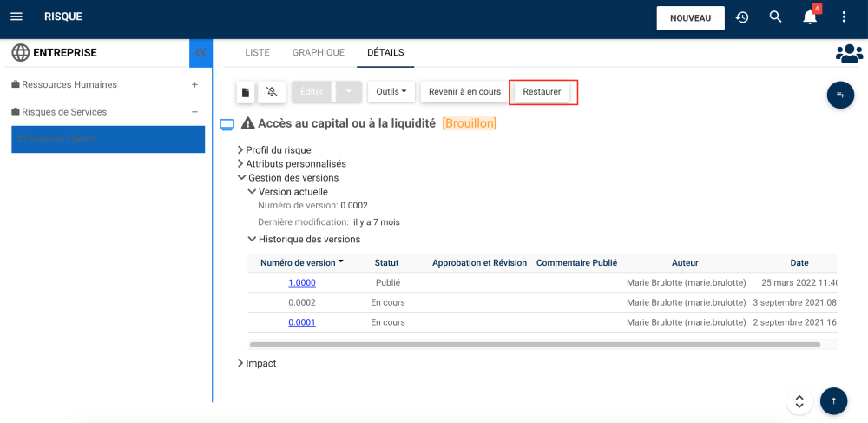The height and width of the screenshot is (423, 868).
Task: Collapse the sidebar with double chevron
Action: pos(201,53)
